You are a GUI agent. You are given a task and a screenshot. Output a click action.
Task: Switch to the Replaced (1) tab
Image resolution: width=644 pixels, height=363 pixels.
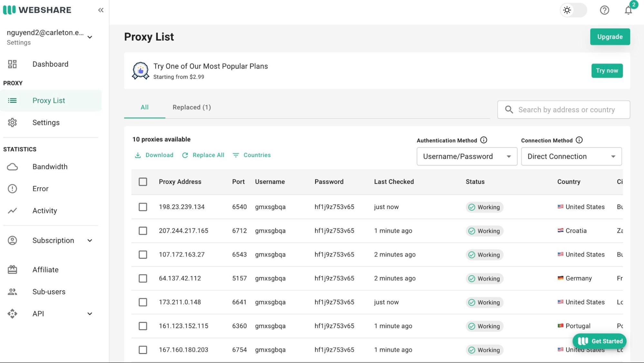tap(192, 108)
